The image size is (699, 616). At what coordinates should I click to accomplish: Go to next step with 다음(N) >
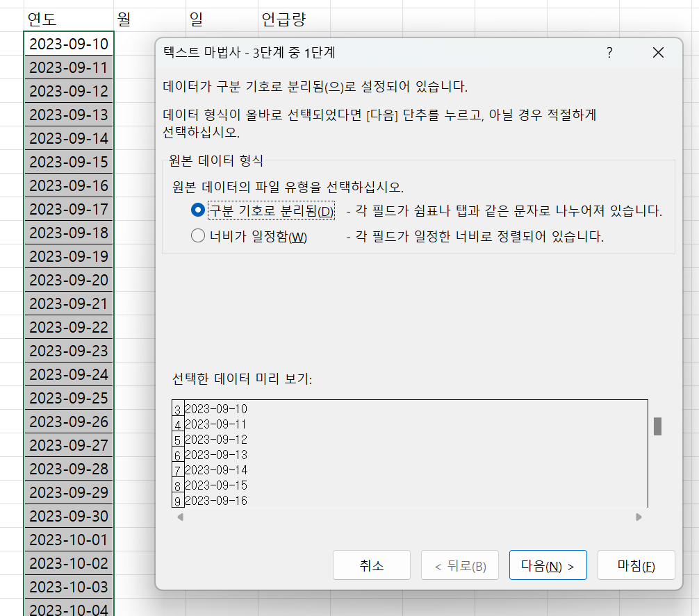pos(548,565)
